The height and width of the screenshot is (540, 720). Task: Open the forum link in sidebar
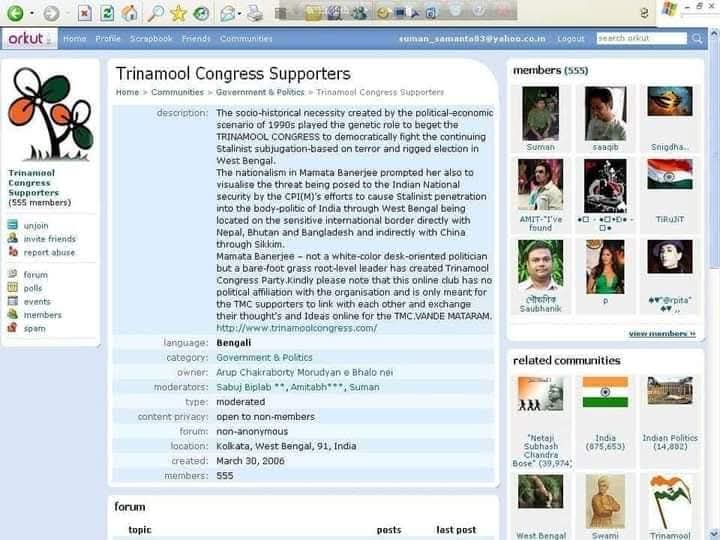tap(35, 275)
